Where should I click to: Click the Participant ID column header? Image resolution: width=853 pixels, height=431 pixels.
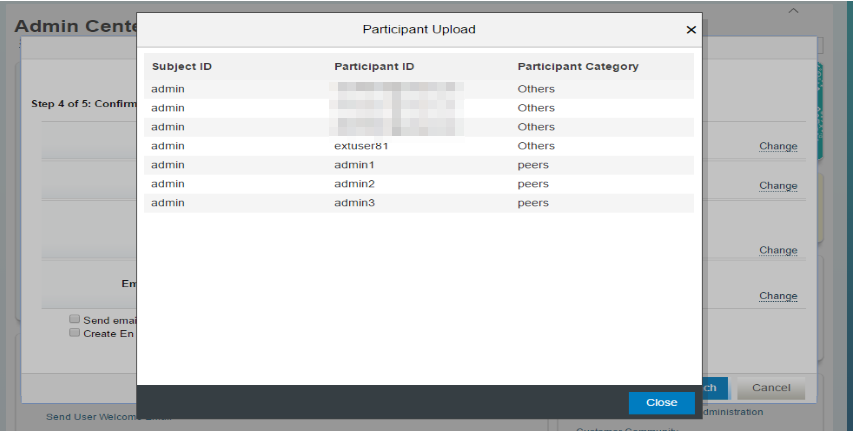pos(374,66)
